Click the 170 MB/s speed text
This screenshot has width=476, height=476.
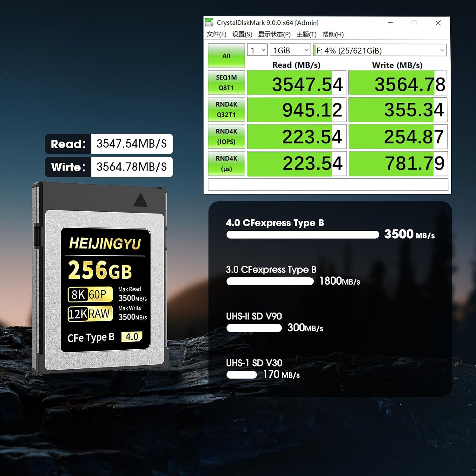[x=281, y=374]
